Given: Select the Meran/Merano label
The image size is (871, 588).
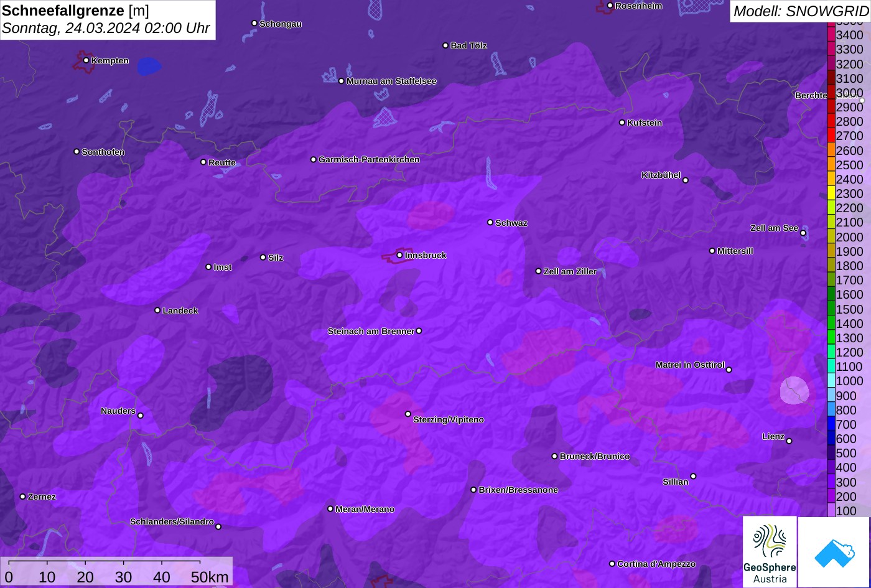Looking at the screenshot, I should (365, 509).
